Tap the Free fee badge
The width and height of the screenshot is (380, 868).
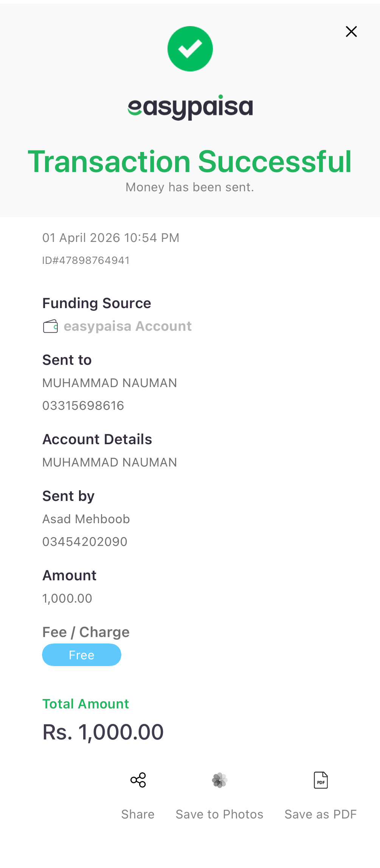coord(82,655)
